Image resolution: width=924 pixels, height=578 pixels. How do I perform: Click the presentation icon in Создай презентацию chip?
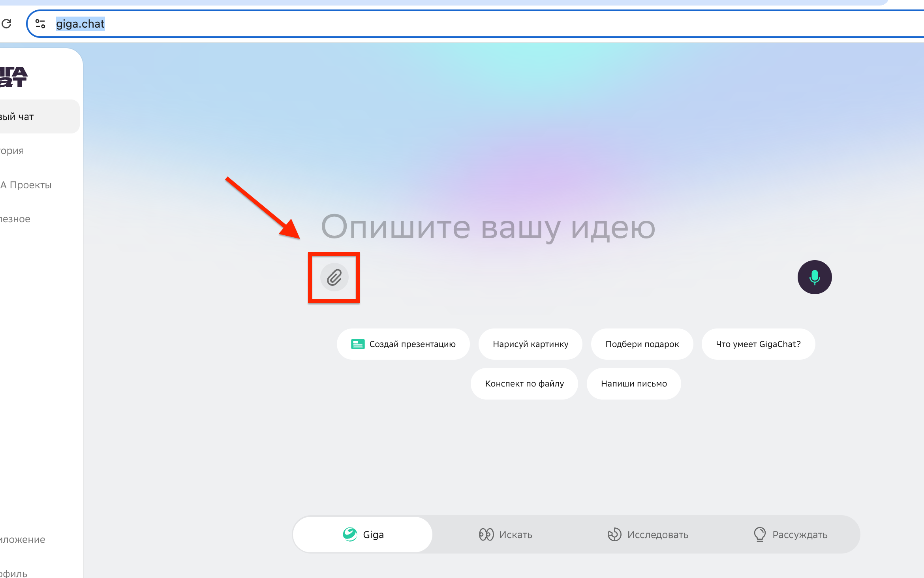pos(358,344)
